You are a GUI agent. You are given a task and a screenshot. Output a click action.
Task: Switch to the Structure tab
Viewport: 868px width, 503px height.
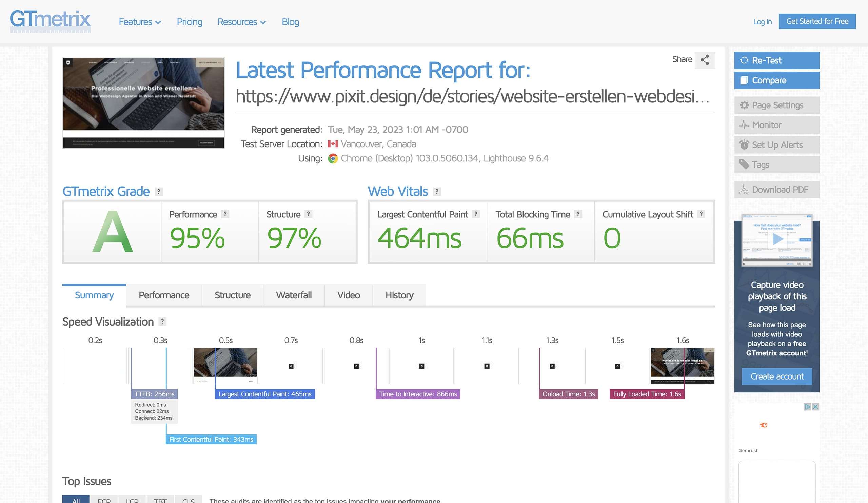coord(233,295)
